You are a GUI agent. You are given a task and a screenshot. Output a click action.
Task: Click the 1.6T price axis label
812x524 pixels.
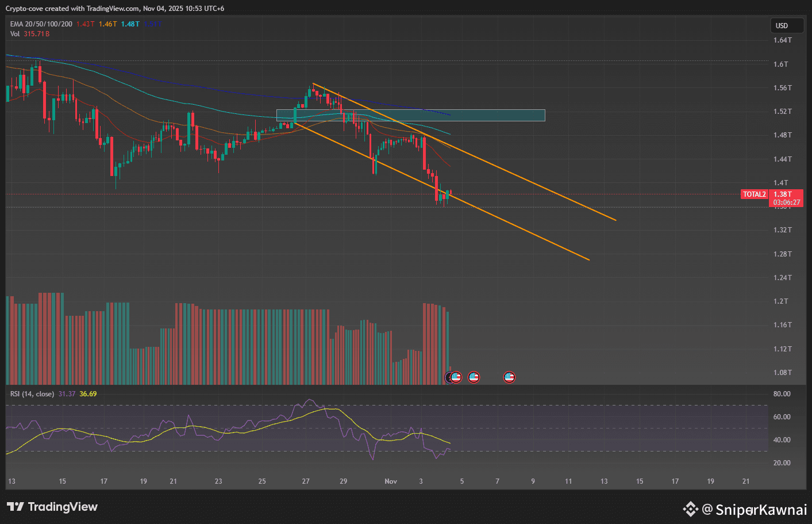(x=780, y=64)
